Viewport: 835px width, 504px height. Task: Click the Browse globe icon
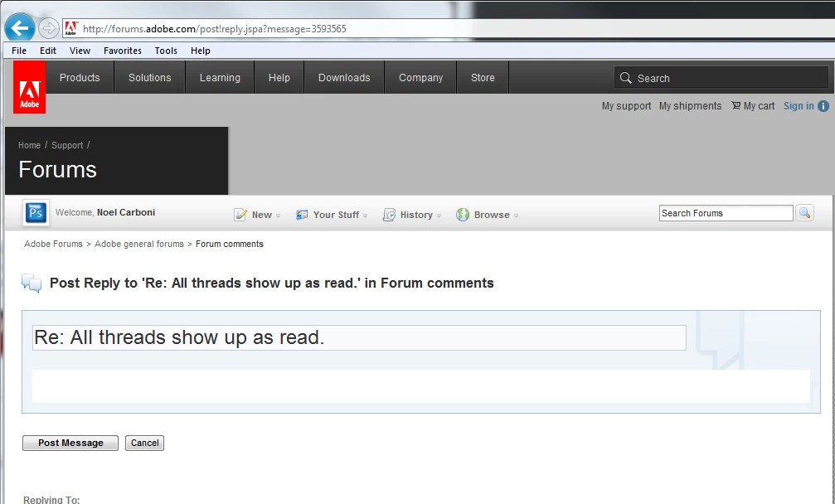click(462, 215)
